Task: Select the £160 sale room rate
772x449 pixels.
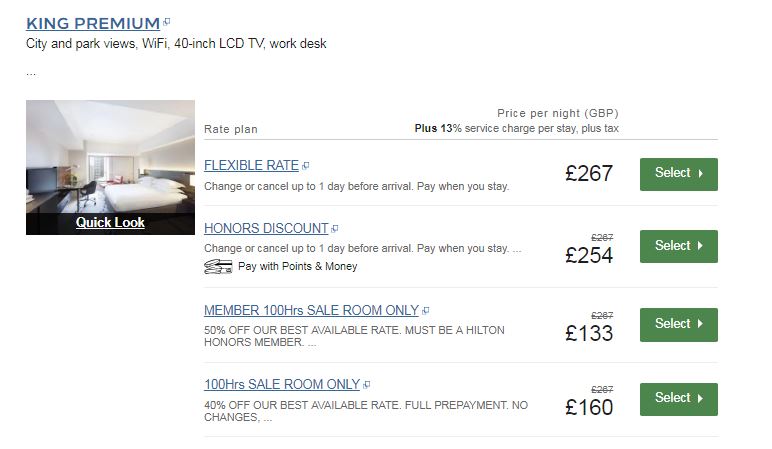Action: click(x=678, y=398)
